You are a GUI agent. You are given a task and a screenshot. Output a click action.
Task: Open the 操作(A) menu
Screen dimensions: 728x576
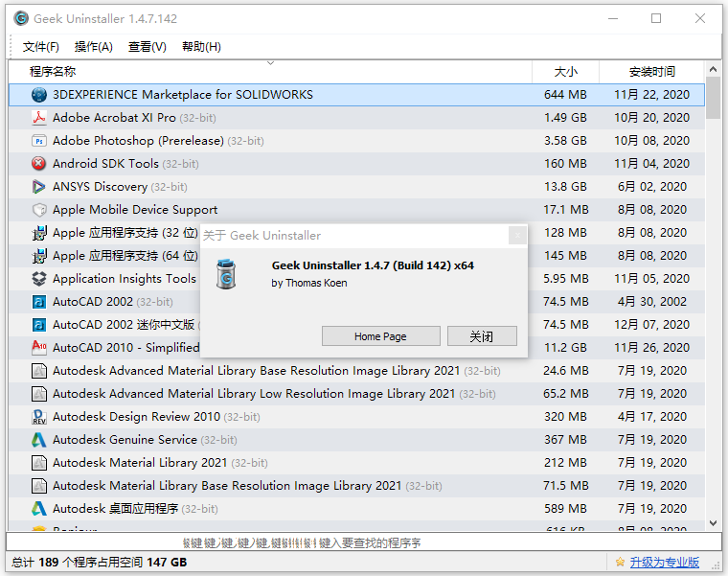(x=93, y=47)
